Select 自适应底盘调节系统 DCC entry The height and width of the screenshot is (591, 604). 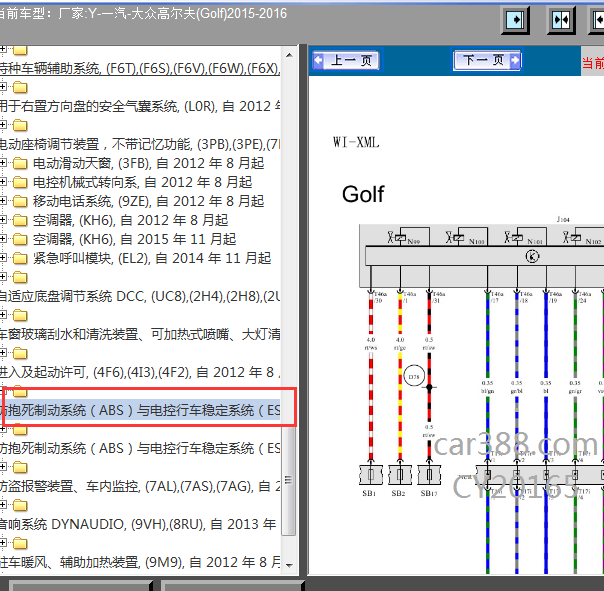tap(140, 296)
